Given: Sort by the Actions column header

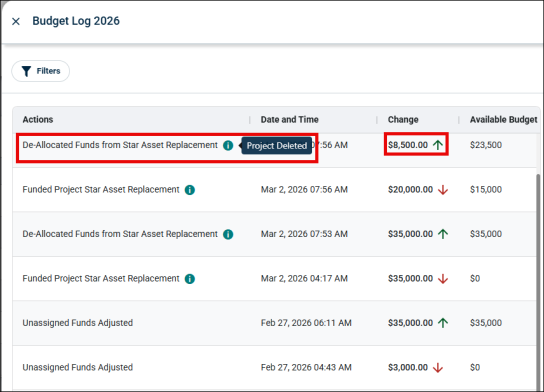Looking at the screenshot, I should tap(38, 120).
